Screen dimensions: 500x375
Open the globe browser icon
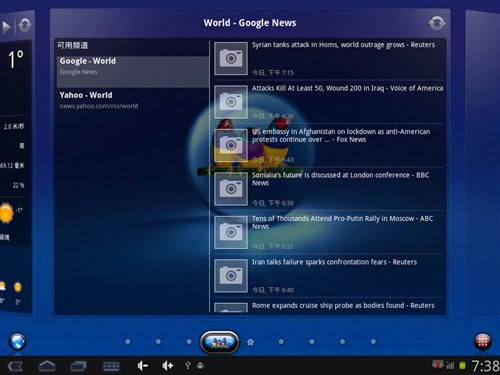coord(17,342)
